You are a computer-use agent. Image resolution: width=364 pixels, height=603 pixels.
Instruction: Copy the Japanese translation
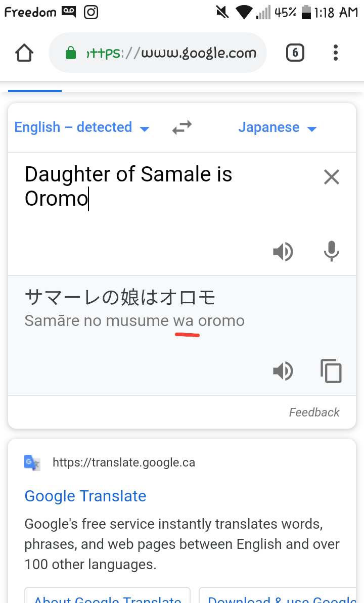tap(331, 371)
